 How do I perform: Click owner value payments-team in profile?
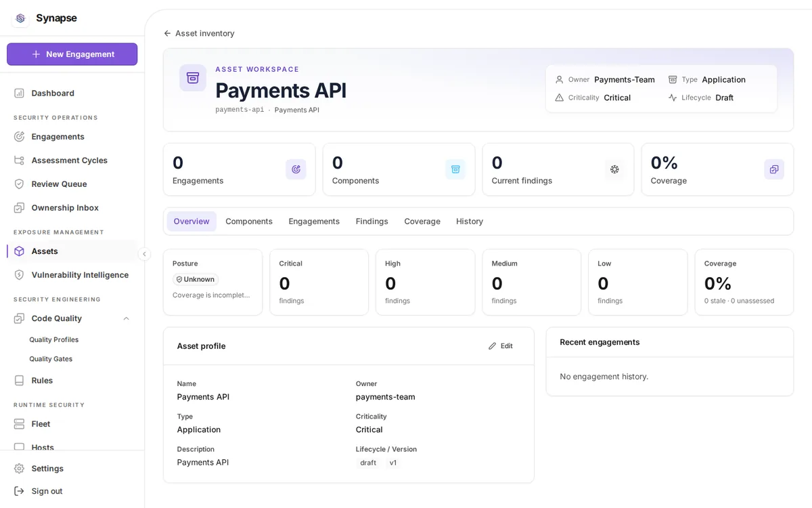tap(385, 397)
